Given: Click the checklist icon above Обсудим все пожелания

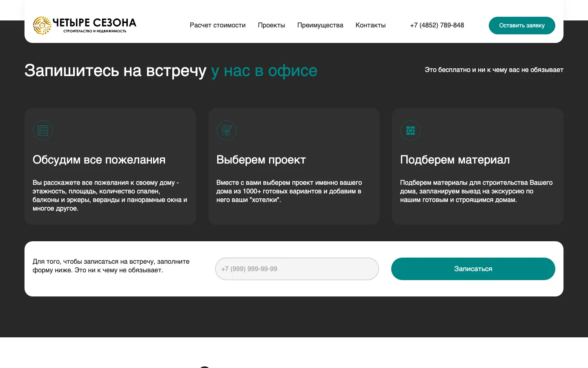Looking at the screenshot, I should [x=43, y=130].
